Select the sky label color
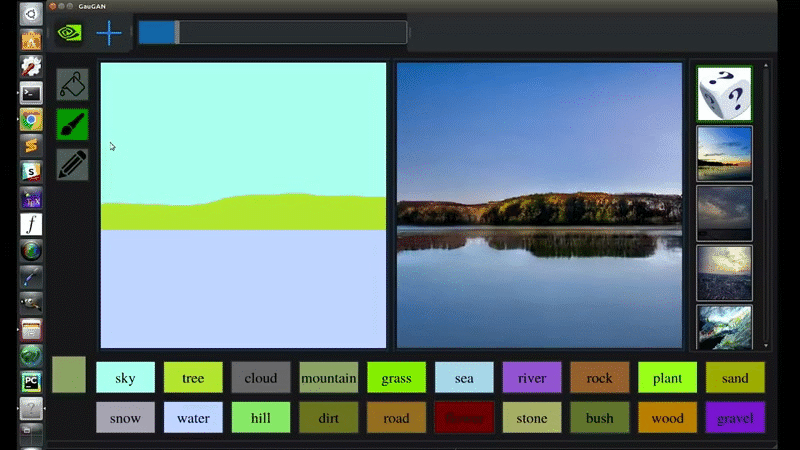The height and width of the screenshot is (450, 800). click(x=126, y=378)
